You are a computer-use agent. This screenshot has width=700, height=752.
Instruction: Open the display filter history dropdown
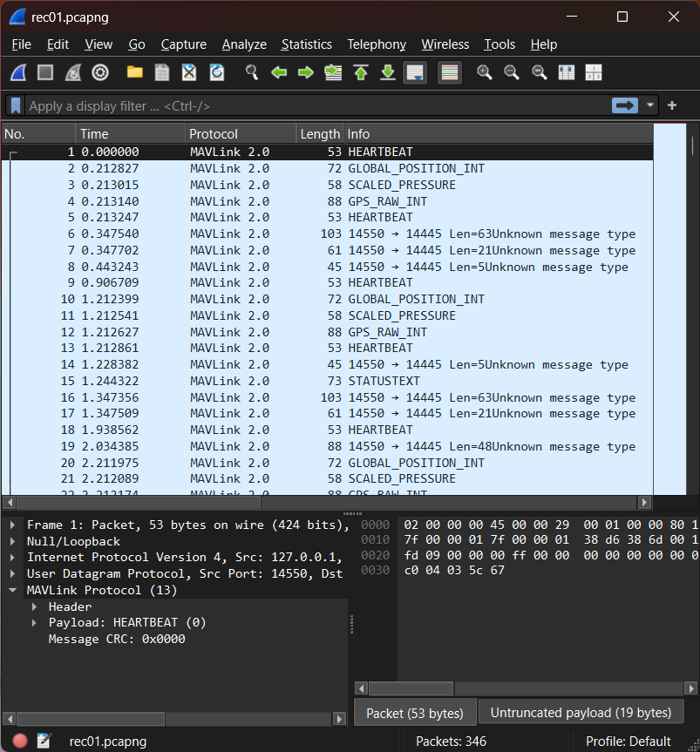(650, 105)
